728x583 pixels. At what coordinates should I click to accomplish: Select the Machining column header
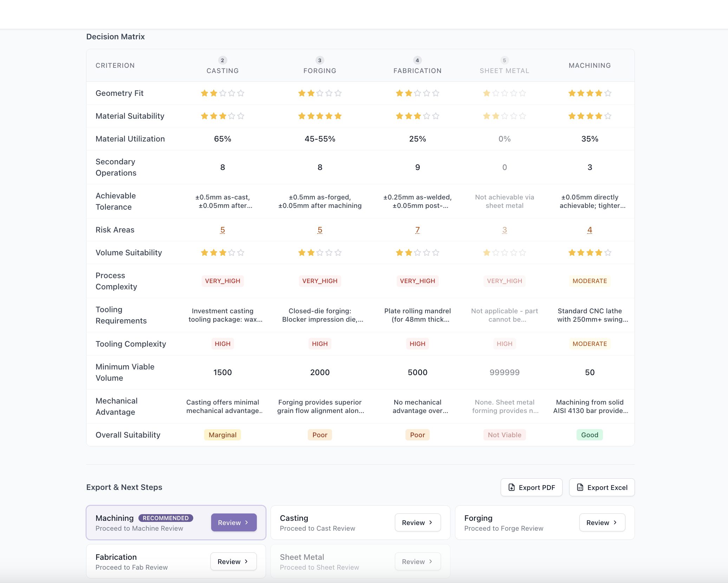[x=590, y=65]
